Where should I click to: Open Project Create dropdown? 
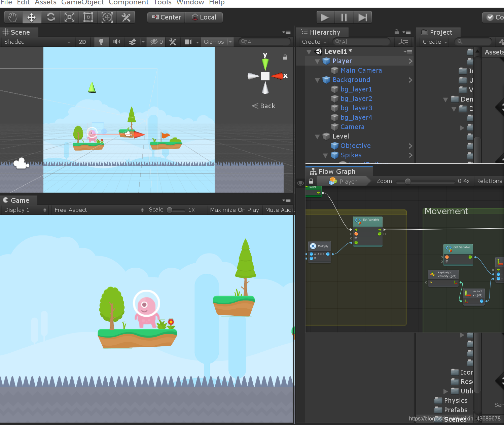[435, 42]
